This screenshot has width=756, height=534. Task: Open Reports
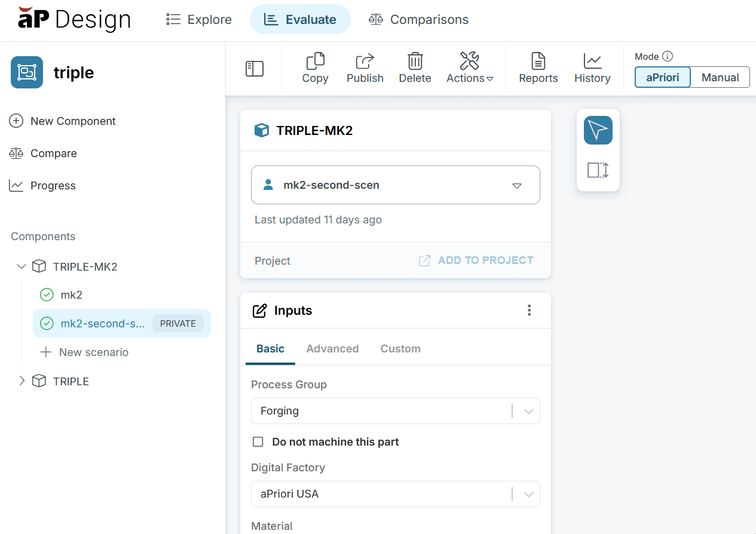[538, 68]
